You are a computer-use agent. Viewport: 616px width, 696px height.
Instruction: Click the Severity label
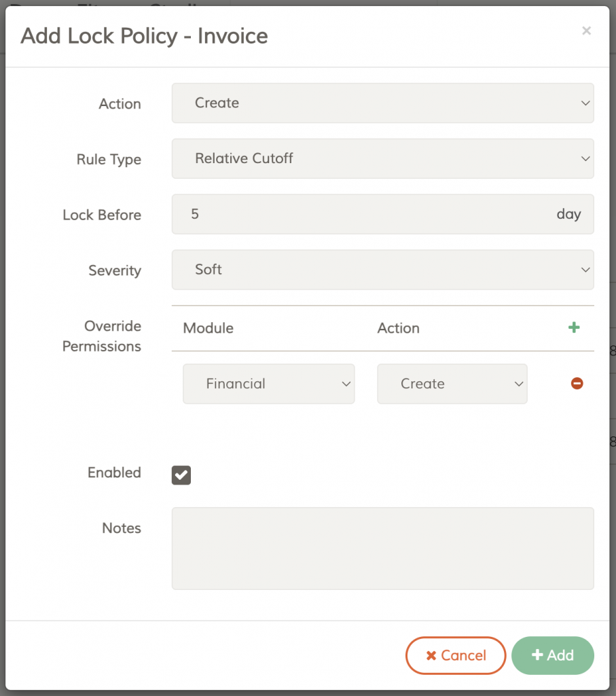115,271
